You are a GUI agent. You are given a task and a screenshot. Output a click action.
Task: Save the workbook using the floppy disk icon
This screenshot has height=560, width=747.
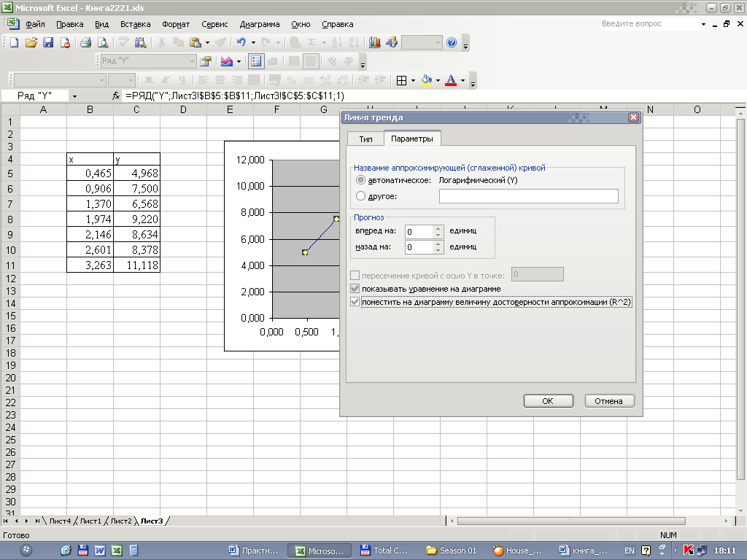(48, 42)
